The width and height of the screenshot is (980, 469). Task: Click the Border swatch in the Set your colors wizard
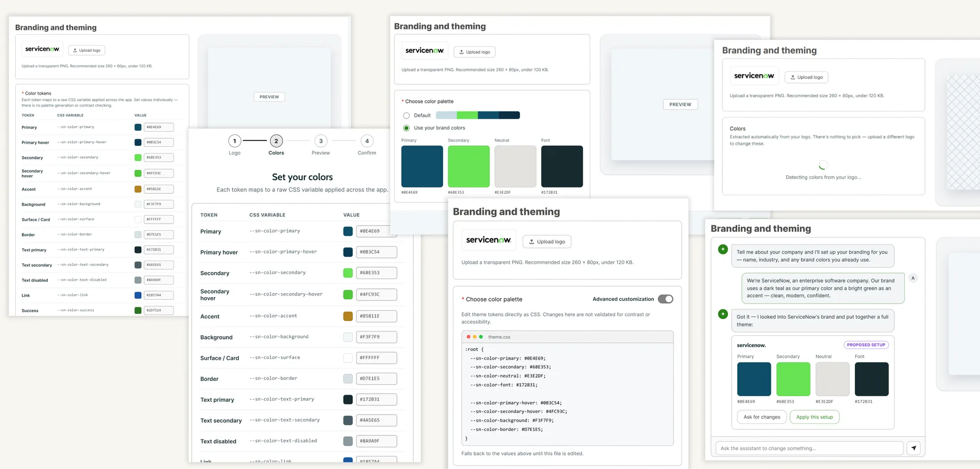coord(348,379)
